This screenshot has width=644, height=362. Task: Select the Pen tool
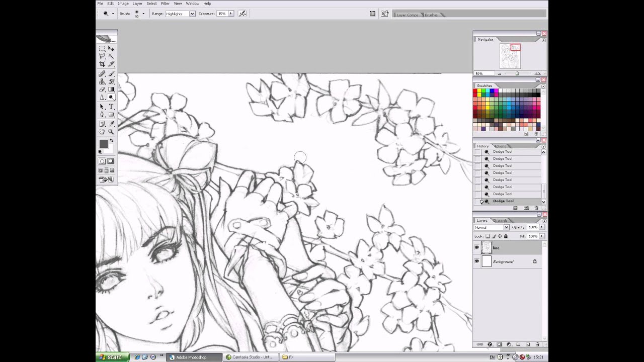(102, 115)
